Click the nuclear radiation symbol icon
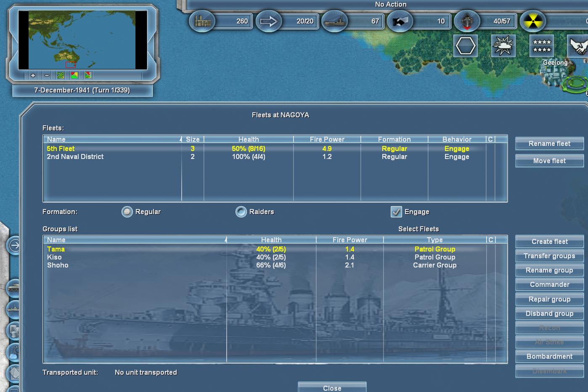Image resolution: width=588 pixels, height=392 pixels. point(532,21)
